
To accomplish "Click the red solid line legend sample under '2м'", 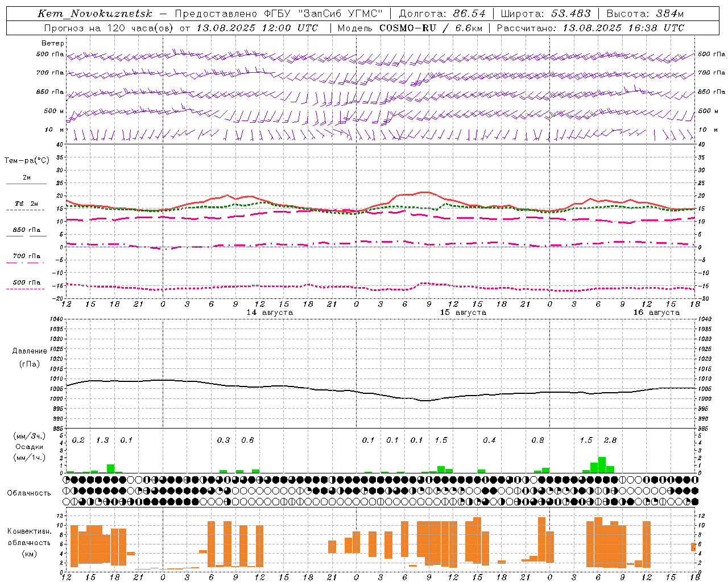I will pyautogui.click(x=26, y=184).
